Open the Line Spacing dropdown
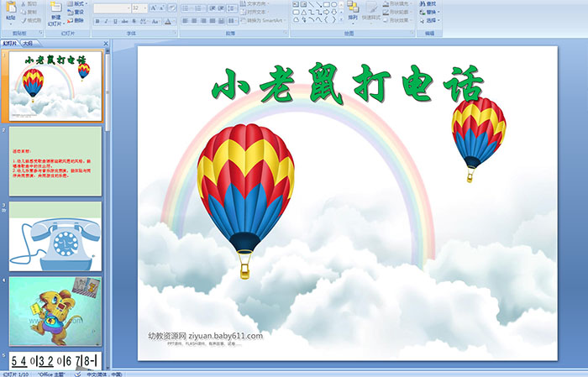588x377 pixels. (232, 8)
